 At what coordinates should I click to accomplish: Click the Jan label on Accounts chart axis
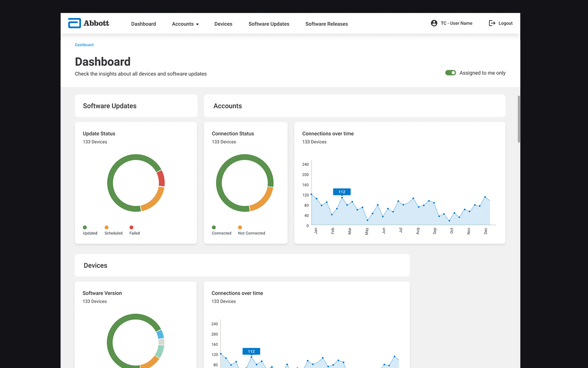click(316, 231)
